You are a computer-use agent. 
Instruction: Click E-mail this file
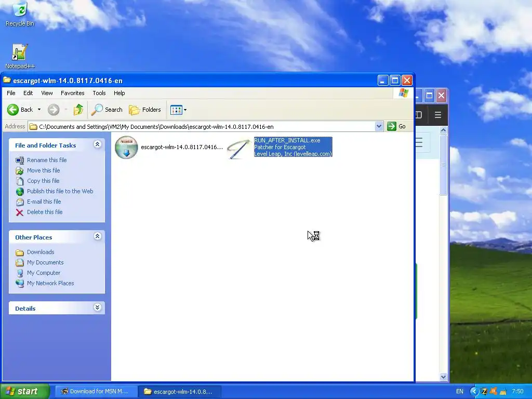pos(44,202)
